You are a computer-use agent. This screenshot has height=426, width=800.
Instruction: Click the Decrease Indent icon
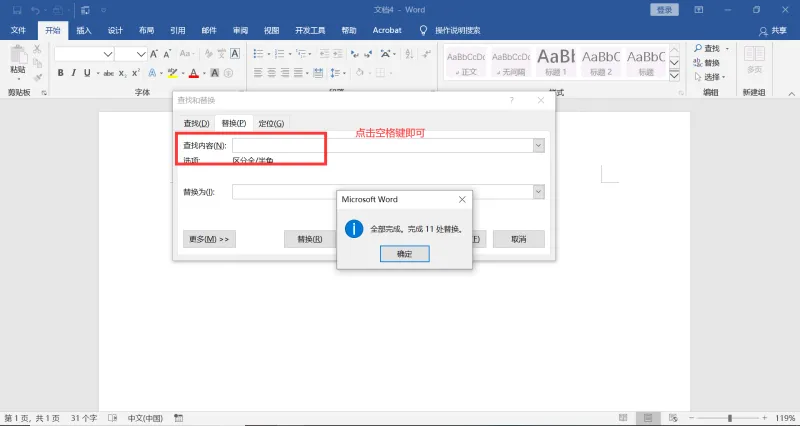[x=324, y=54]
